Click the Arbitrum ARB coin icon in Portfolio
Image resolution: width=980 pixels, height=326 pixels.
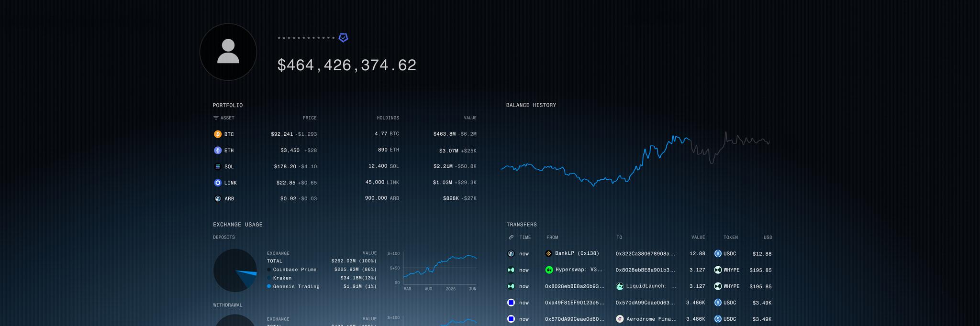pos(218,199)
